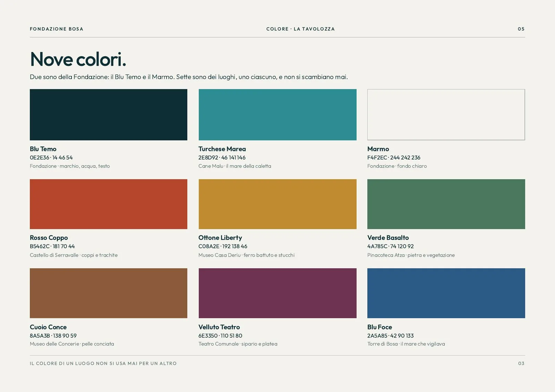Screen dimensions: 555x392
Task: Click the 'Blu Temo' color name
Action: click(43, 149)
